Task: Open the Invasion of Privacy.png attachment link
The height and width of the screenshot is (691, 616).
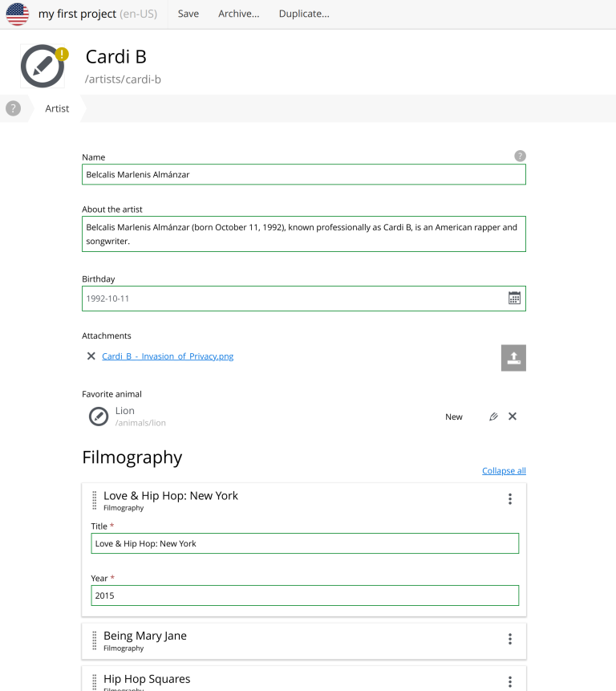Action: click(168, 356)
